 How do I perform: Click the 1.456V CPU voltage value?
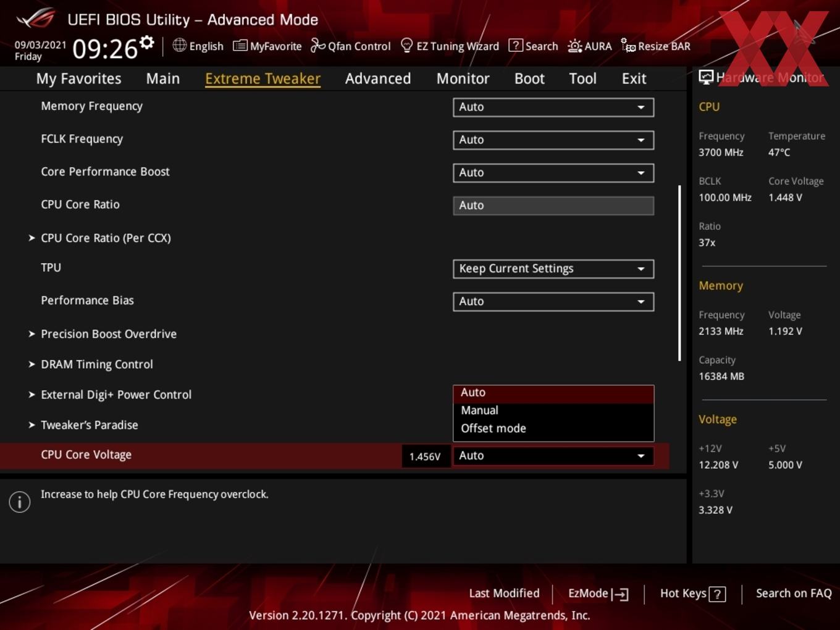425,456
